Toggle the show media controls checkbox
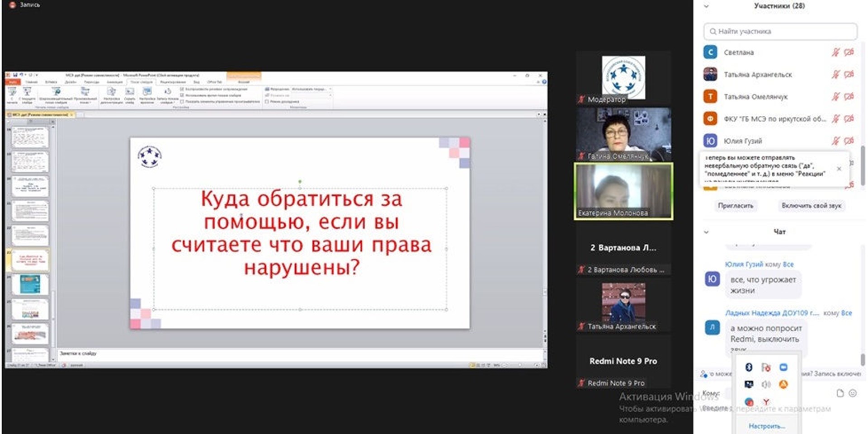Image resolution: width=868 pixels, height=434 pixels. point(182,101)
